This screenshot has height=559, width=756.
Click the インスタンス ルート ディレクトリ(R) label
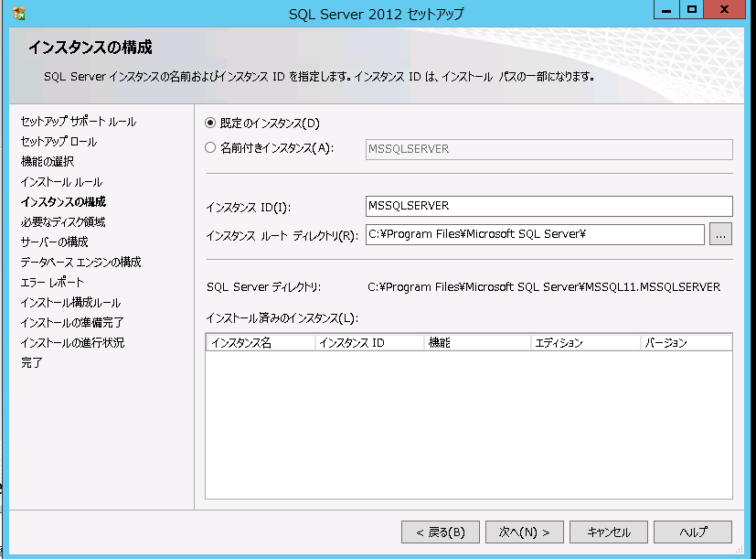click(x=282, y=235)
